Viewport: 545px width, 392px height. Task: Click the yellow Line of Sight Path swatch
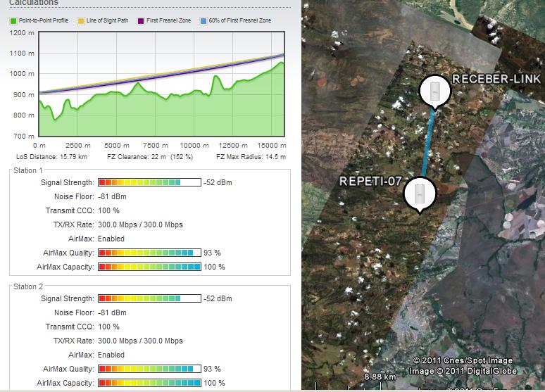coord(81,21)
